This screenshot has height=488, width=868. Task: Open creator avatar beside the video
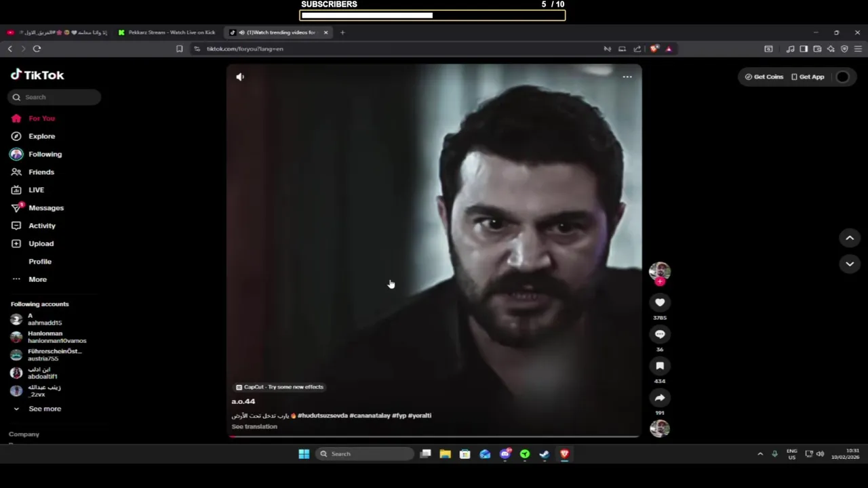coord(660,271)
